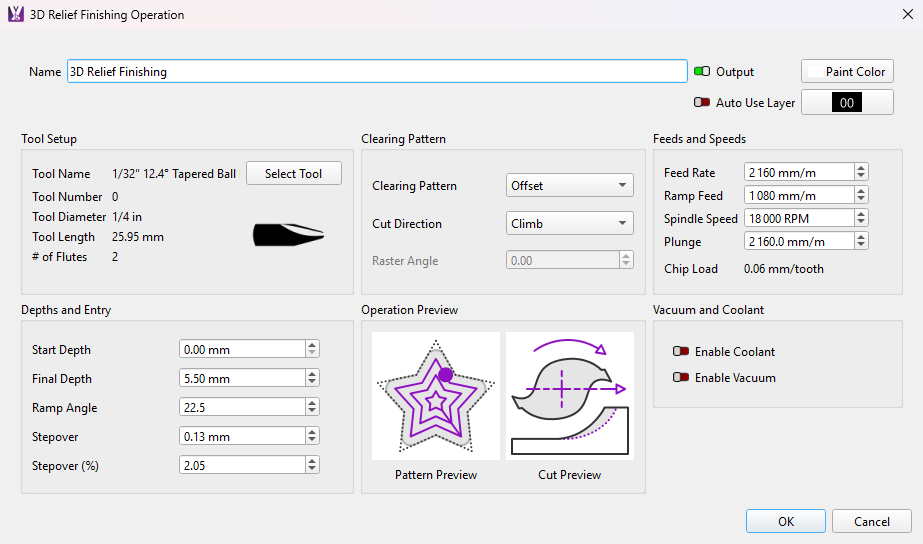The image size is (923, 544).
Task: Click the Spindle Speed input field
Action: (799, 218)
